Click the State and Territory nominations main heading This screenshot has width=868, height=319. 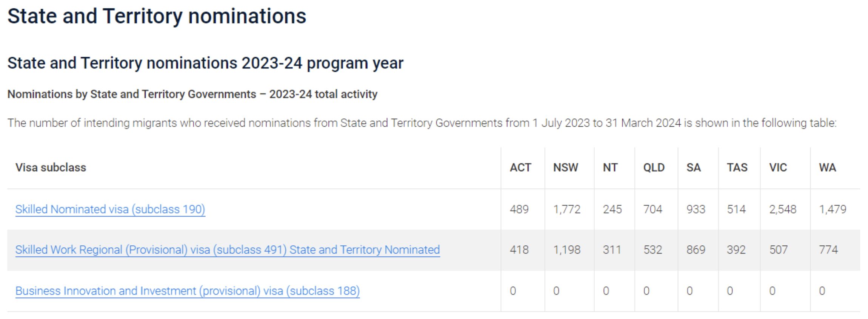point(157,16)
